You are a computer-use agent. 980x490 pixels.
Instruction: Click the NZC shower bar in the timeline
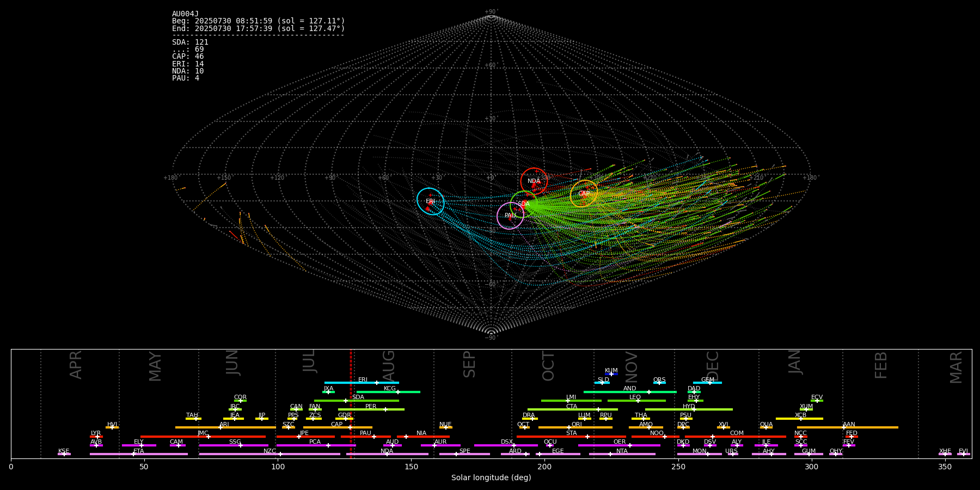tap(269, 454)
